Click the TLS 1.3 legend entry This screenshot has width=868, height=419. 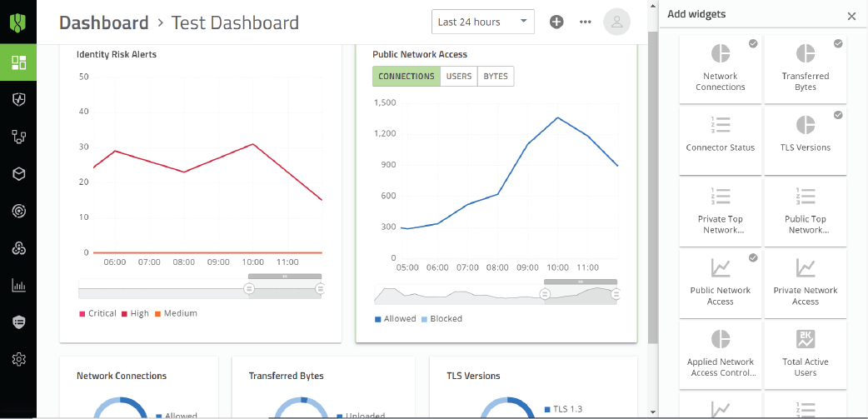pyautogui.click(x=563, y=410)
